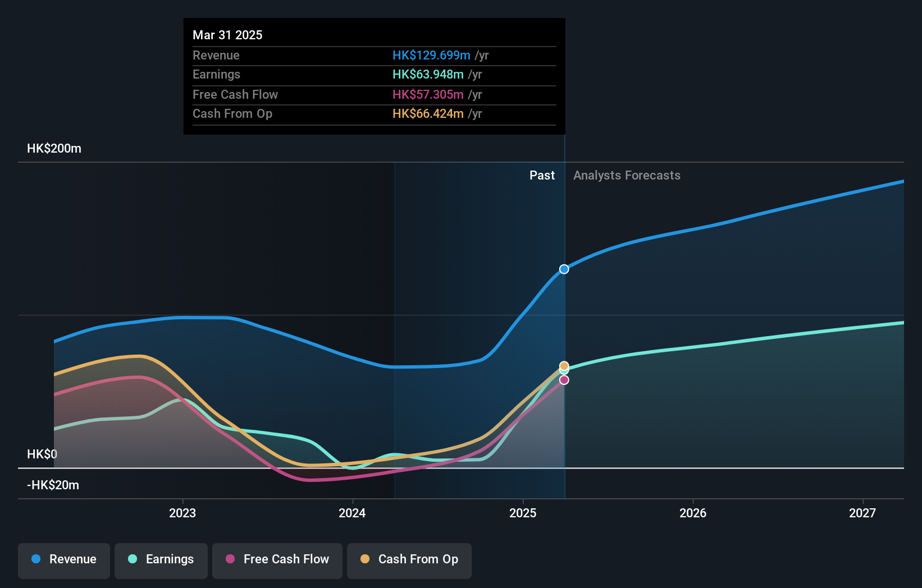Select the teal Earnings chart marker

[x=564, y=372]
